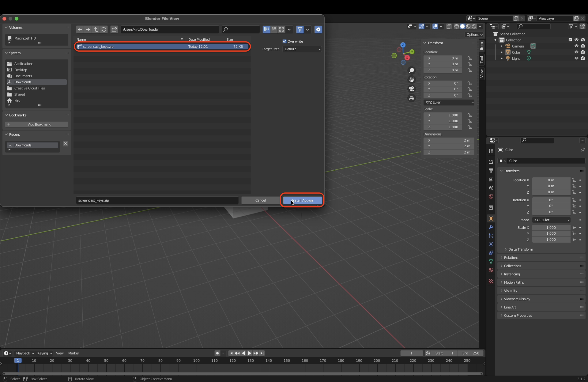Open the Physics properties tab
This screenshot has height=382, width=588.
click(491, 244)
